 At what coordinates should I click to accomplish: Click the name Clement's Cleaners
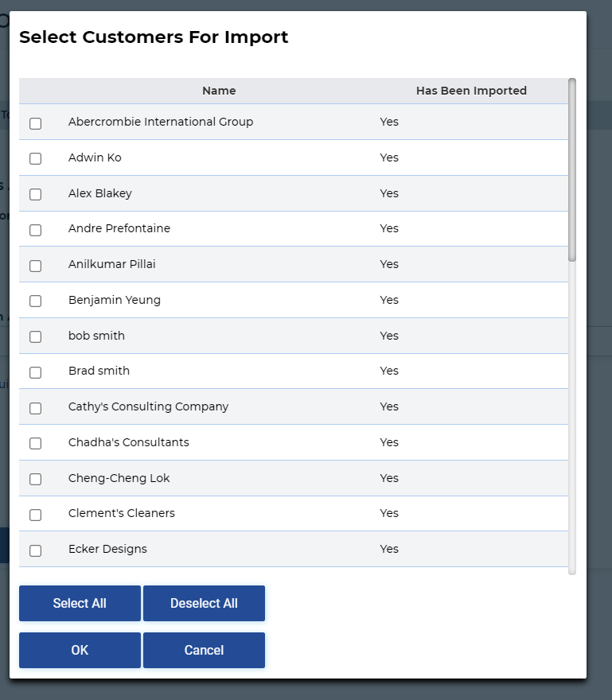point(122,513)
